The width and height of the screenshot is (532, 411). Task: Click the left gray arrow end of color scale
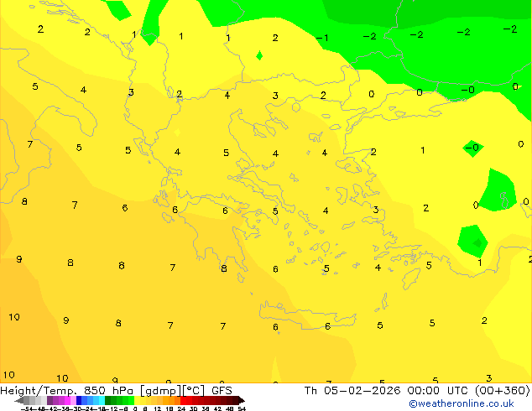tap(19, 400)
